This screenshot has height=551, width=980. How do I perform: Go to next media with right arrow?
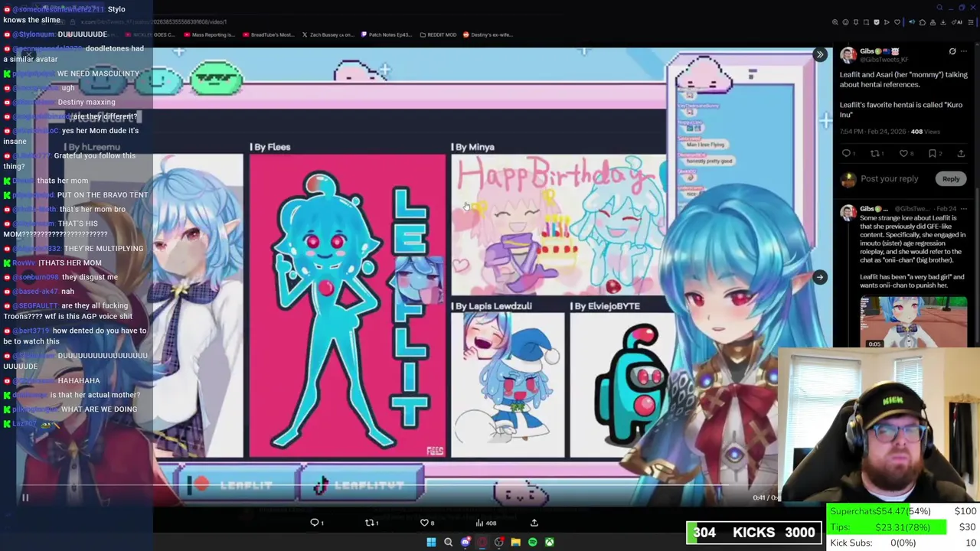click(819, 277)
